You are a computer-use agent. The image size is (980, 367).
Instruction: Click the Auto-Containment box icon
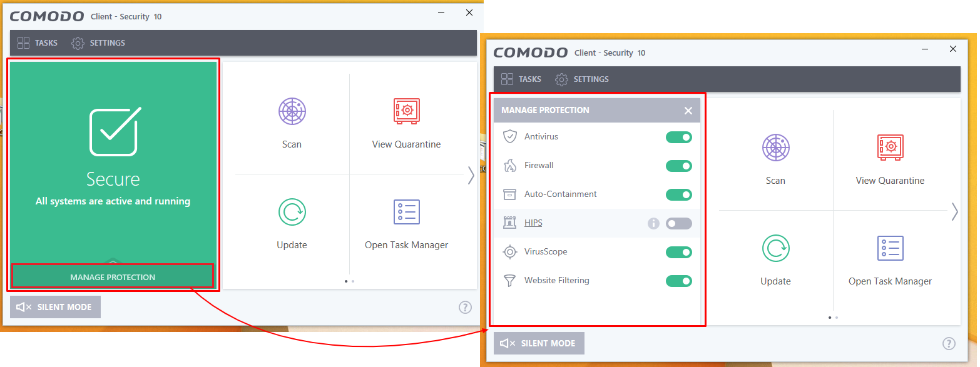510,194
